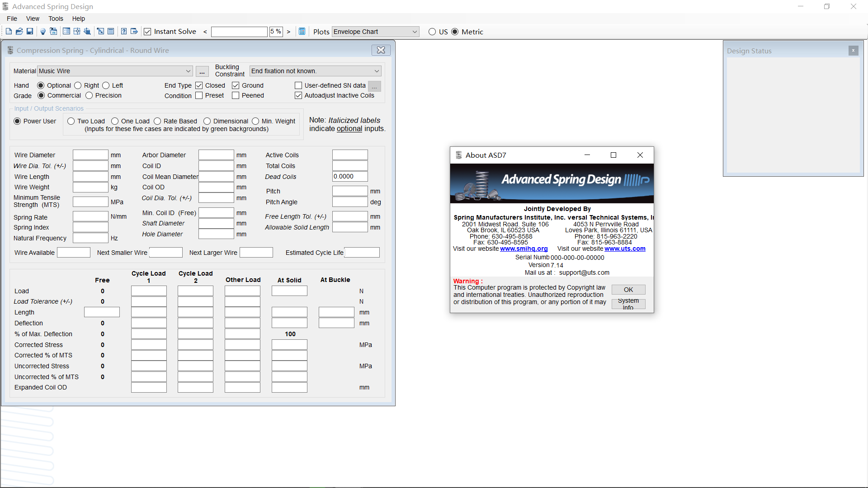Open the Material dropdown (Music Wire)
Image resolution: width=868 pixels, height=488 pixels.
coord(115,71)
